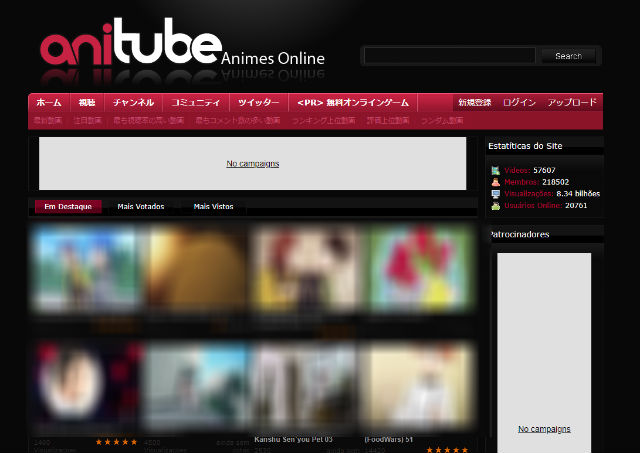
Task: Open the Kanshu Sen'you Pet 03 video title
Action: pyautogui.click(x=293, y=439)
